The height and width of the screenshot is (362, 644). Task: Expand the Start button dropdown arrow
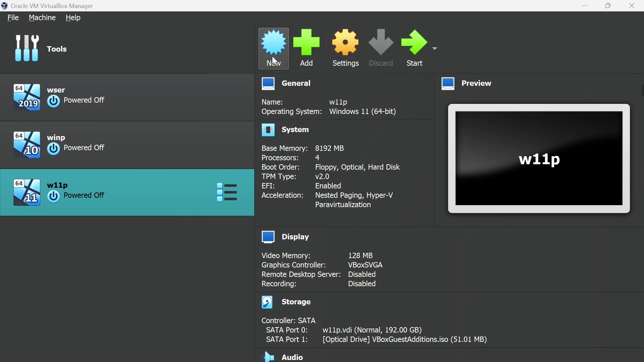(x=435, y=49)
